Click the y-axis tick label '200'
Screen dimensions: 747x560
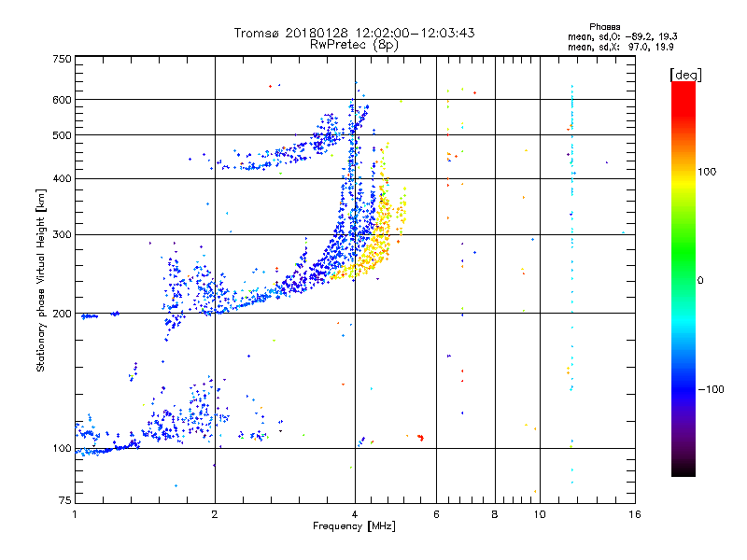tap(62, 314)
